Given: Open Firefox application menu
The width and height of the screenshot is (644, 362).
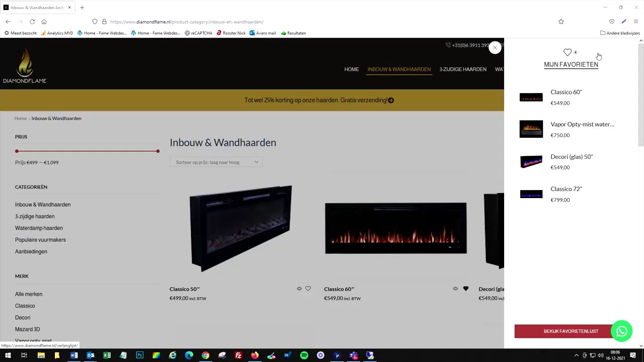Looking at the screenshot, I should coord(636,22).
